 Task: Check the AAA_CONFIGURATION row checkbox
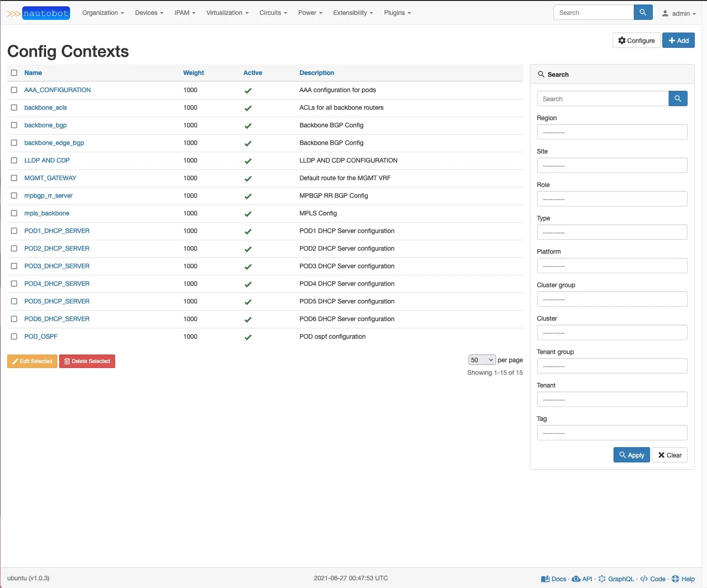click(14, 90)
